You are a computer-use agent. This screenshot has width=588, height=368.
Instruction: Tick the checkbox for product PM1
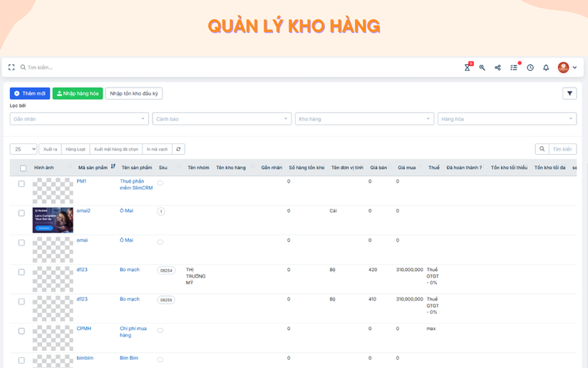click(x=22, y=184)
